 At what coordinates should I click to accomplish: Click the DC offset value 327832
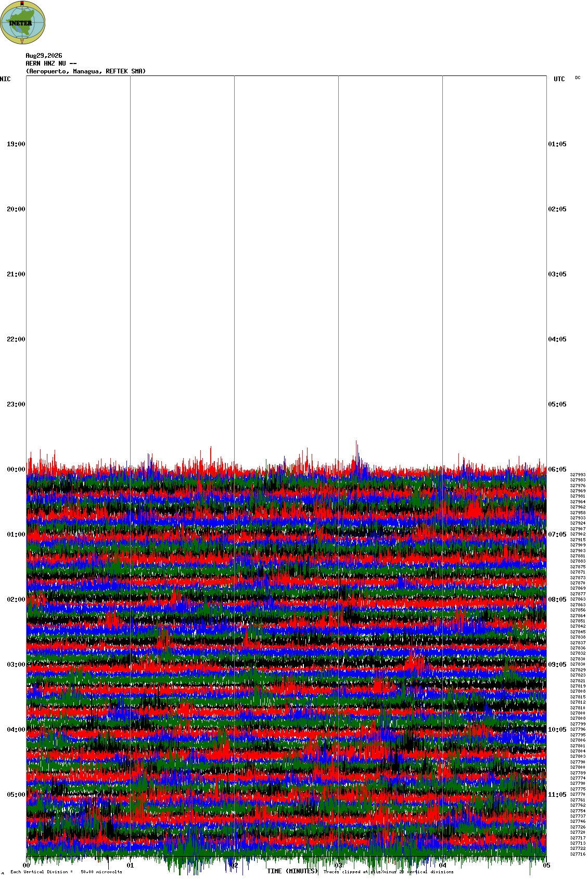click(x=578, y=653)
